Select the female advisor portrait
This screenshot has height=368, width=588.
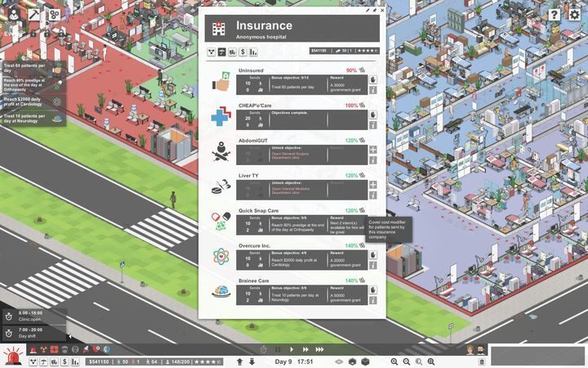(470, 350)
